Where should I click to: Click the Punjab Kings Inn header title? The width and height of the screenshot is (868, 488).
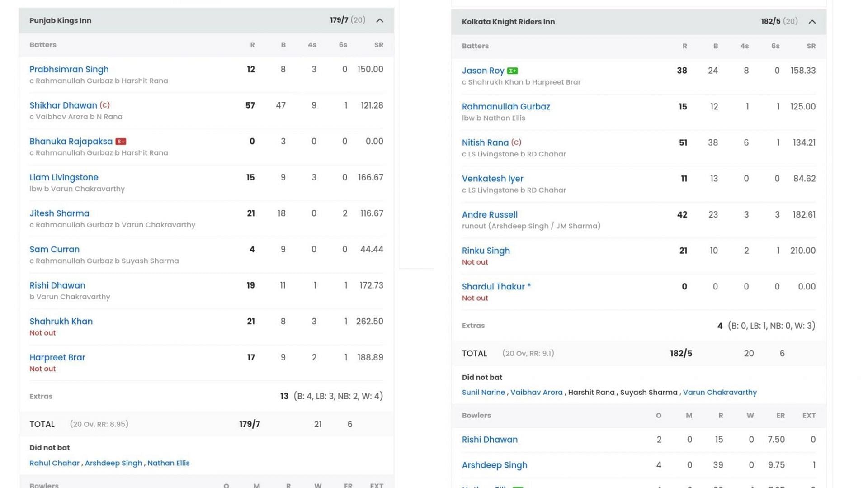(60, 20)
